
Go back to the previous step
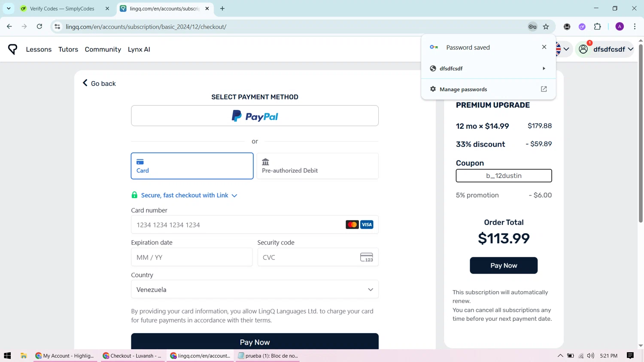[x=99, y=83]
